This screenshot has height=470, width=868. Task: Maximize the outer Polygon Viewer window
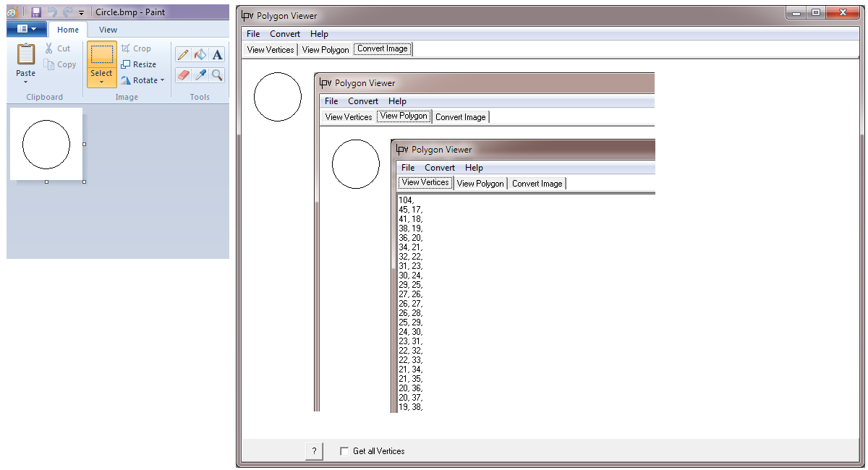(x=815, y=12)
